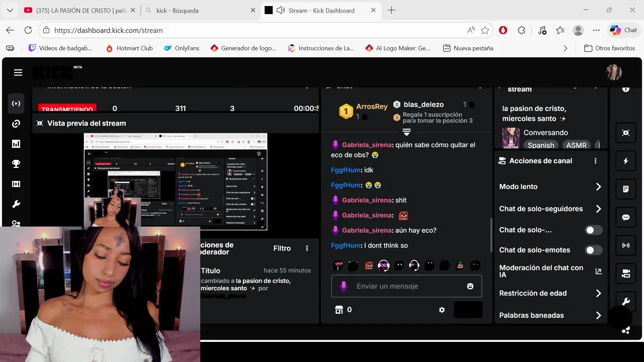Image resolution: width=644 pixels, height=362 pixels.
Task: Select the Stream - Kick Dashboard tab
Action: pos(320,10)
